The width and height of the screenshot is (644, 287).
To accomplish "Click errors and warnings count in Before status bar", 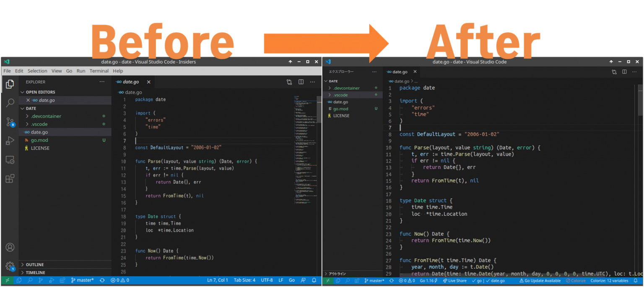I will [x=120, y=280].
